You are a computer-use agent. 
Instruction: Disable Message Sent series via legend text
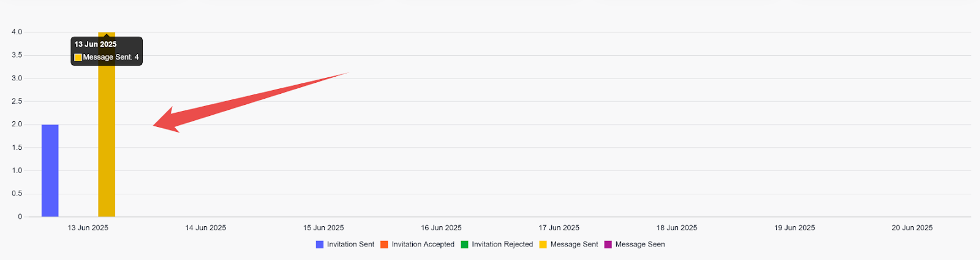tap(574, 245)
